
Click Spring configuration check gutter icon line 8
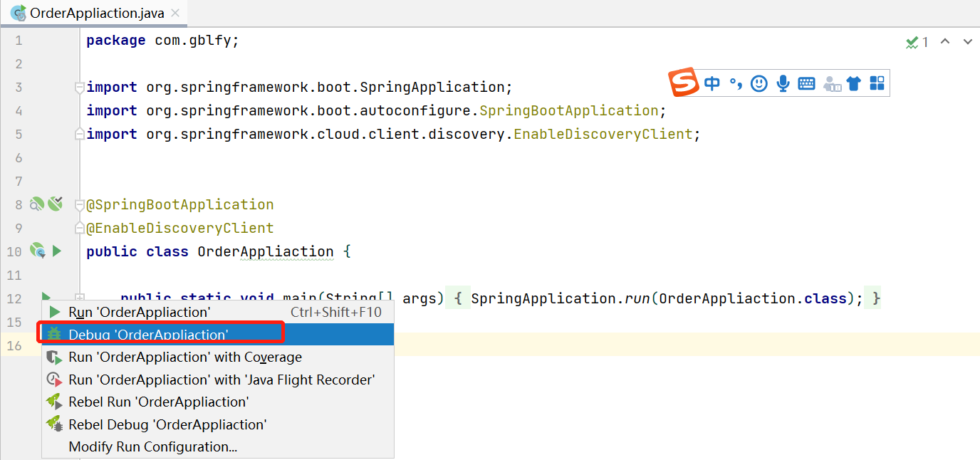pos(56,204)
